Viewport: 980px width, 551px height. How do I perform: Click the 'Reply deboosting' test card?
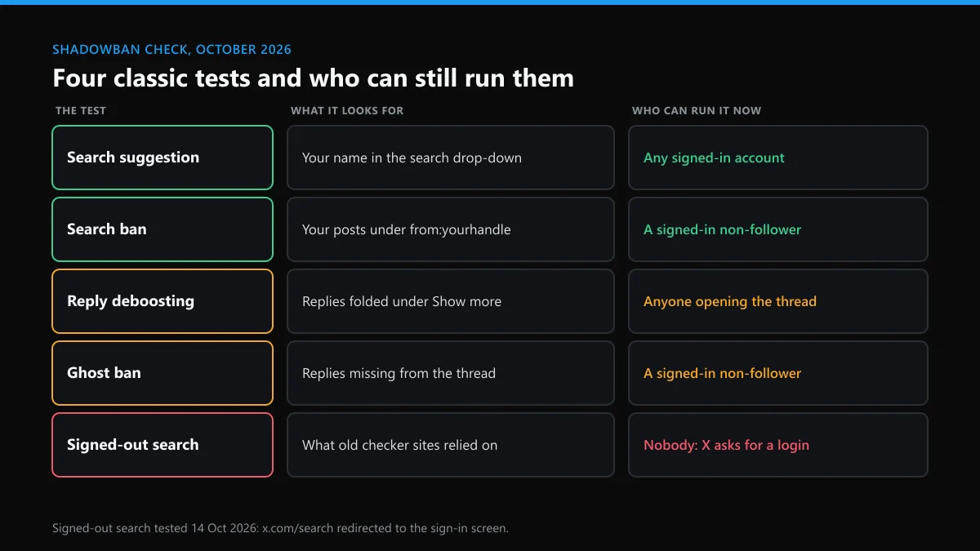163,301
